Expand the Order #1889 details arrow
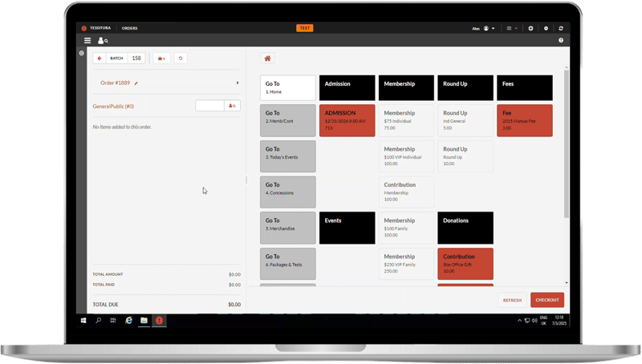Image resolution: width=642 pixels, height=364 pixels. tap(238, 83)
